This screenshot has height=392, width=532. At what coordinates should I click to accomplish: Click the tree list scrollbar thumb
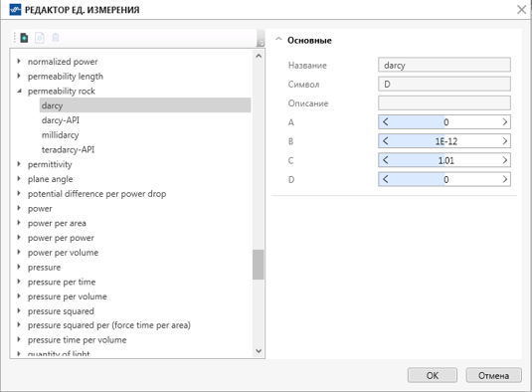coord(259,265)
